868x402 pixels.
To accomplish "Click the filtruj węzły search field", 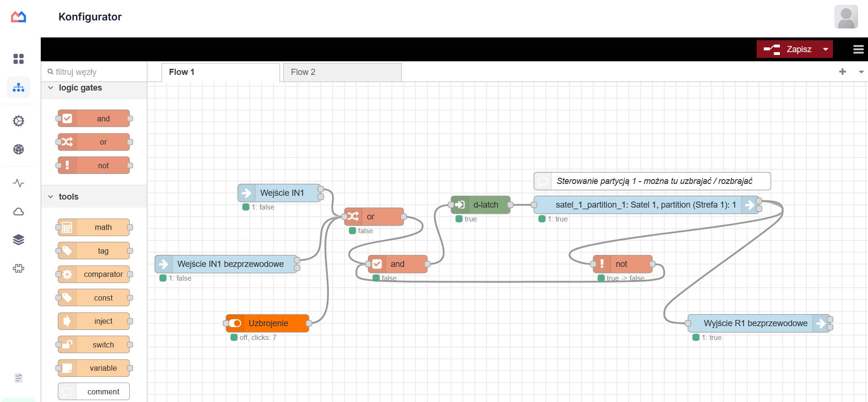I will click(x=94, y=72).
